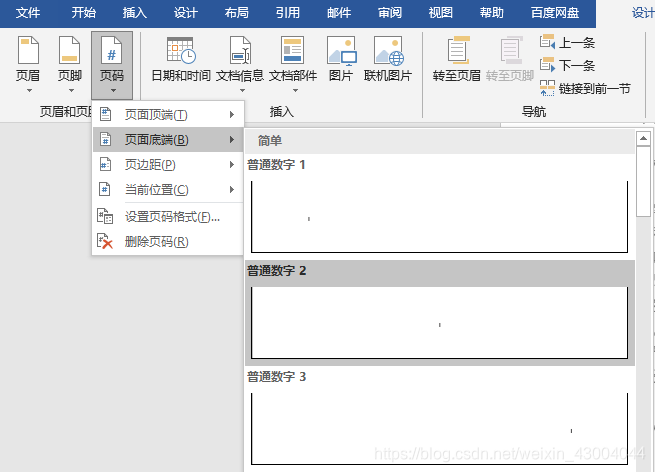Open the 文档部件 quick parts icon
Viewport: 655px width, 472px height.
[292, 51]
